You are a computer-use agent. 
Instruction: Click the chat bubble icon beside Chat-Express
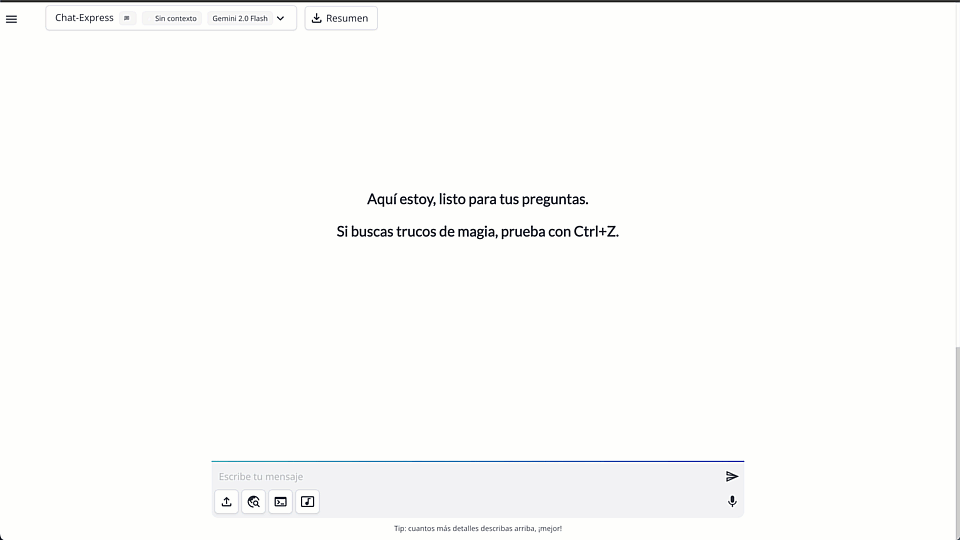click(x=127, y=18)
